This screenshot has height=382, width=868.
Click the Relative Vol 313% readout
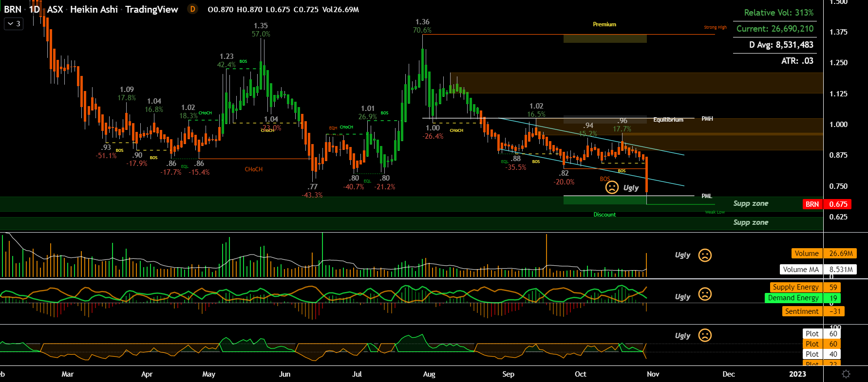[778, 13]
